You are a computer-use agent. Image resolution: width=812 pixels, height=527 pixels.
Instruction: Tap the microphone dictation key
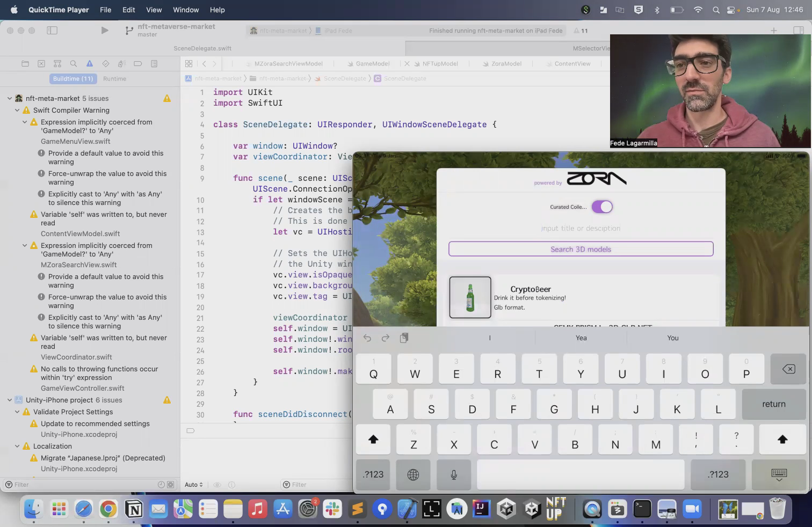(454, 474)
